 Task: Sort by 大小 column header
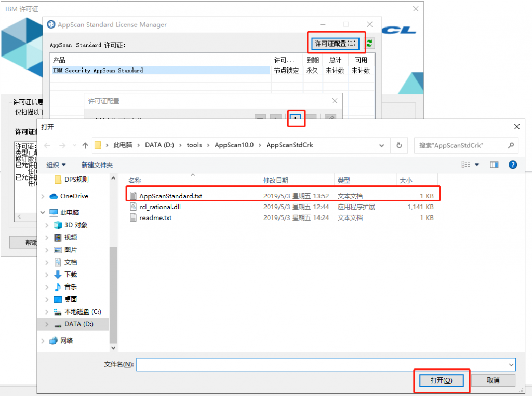[417, 181]
